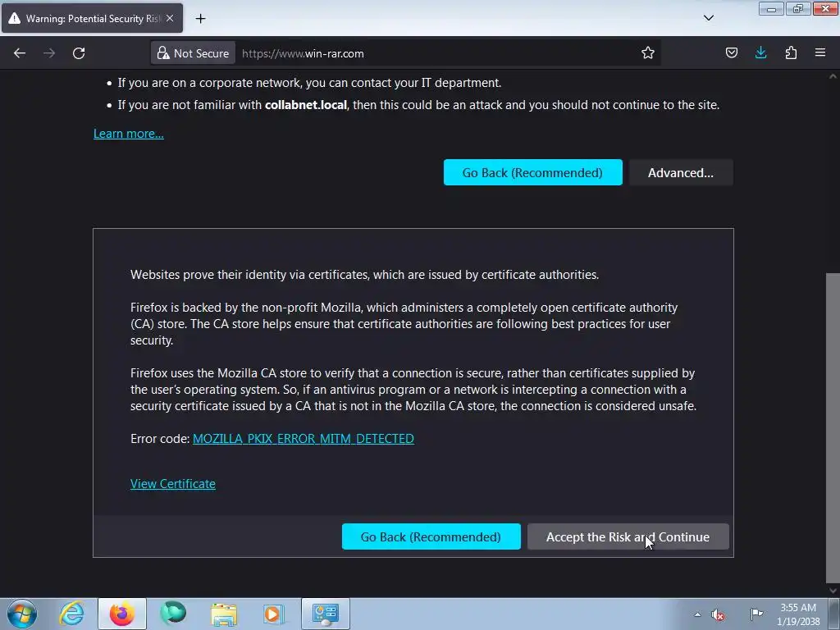
Task: Open the Firefox hamburger application menu
Action: [820, 53]
